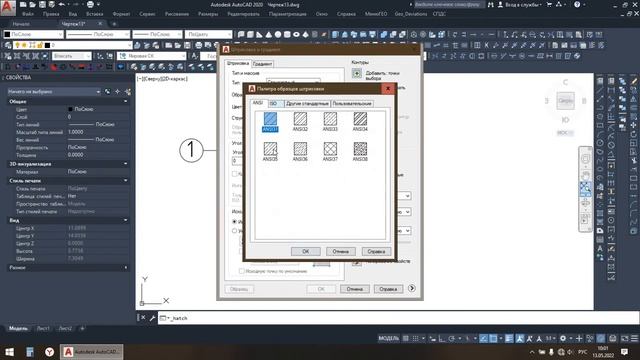Open the 'СПДС' menu
640x360 pixels.
point(439,14)
